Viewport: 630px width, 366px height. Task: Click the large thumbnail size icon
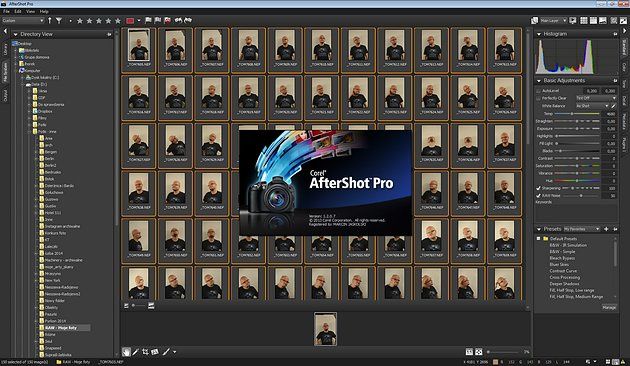tap(151, 306)
